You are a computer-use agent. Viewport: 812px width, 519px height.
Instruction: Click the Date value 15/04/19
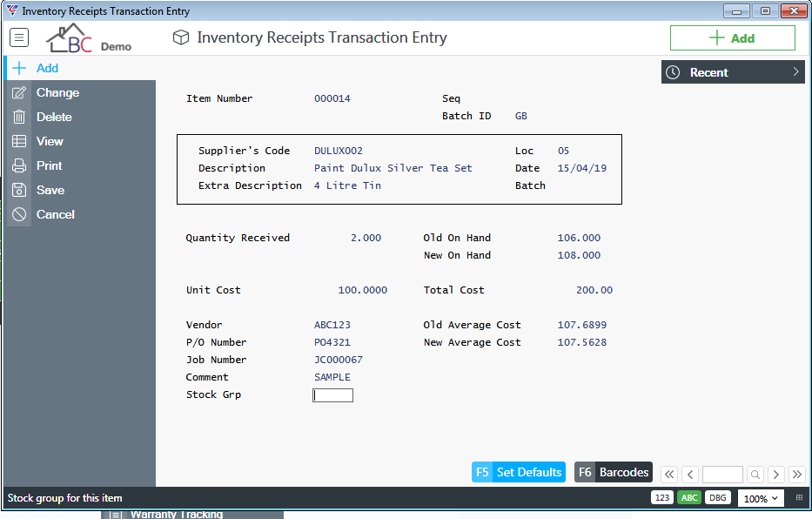pyautogui.click(x=582, y=168)
